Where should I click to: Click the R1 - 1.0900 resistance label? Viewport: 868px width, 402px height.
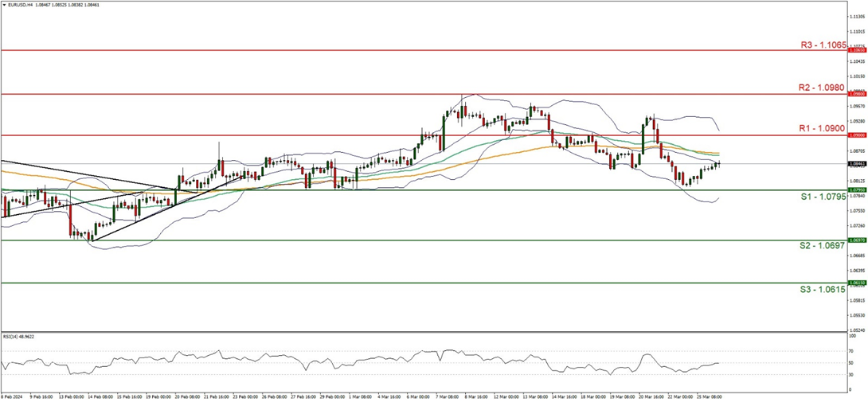click(821, 127)
